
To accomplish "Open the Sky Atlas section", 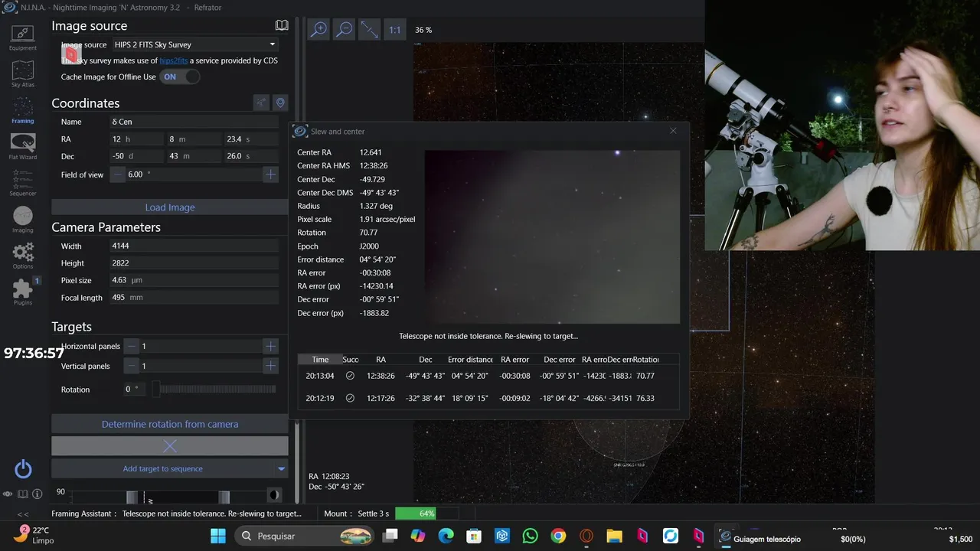I will click(x=23, y=74).
